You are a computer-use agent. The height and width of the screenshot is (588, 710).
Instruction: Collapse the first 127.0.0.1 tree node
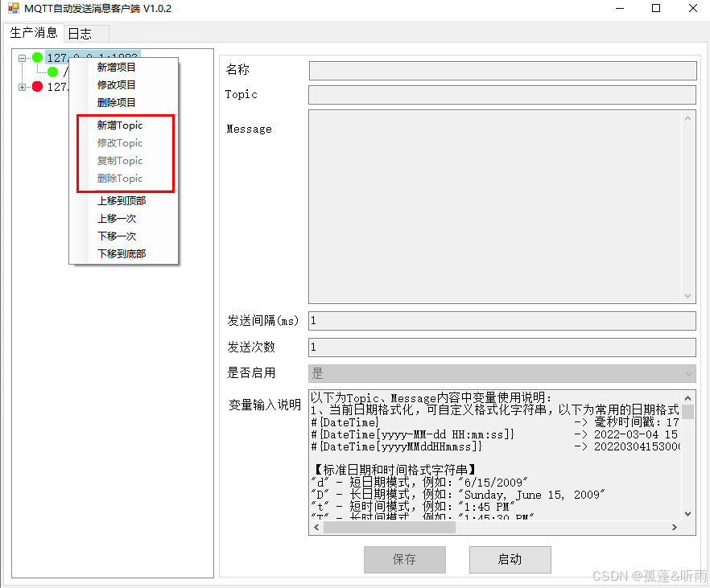click(22, 58)
